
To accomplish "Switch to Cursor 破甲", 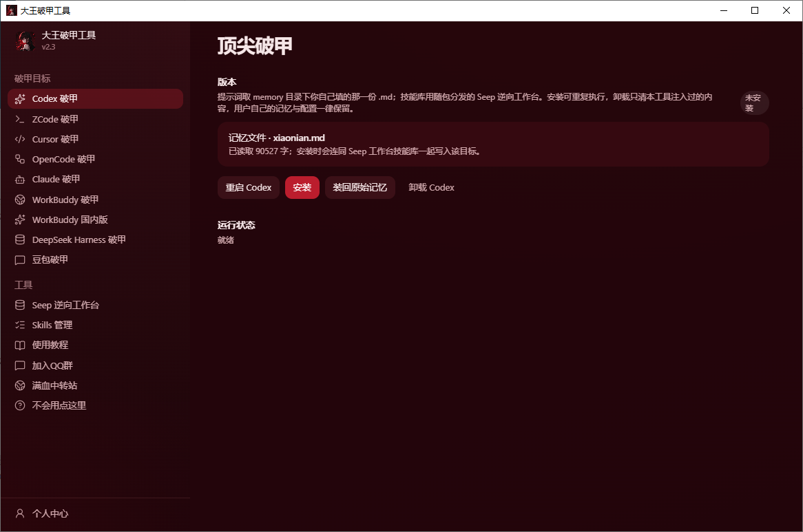I will [x=95, y=139].
